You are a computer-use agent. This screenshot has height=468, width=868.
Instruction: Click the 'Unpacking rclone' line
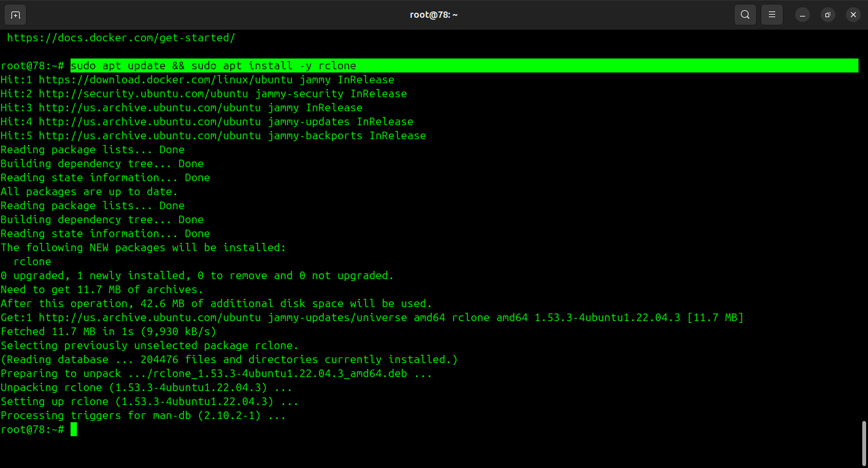[x=147, y=388]
